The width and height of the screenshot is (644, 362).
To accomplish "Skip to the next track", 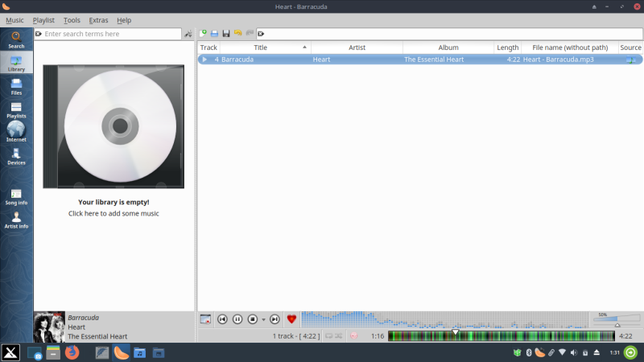I will (275, 319).
